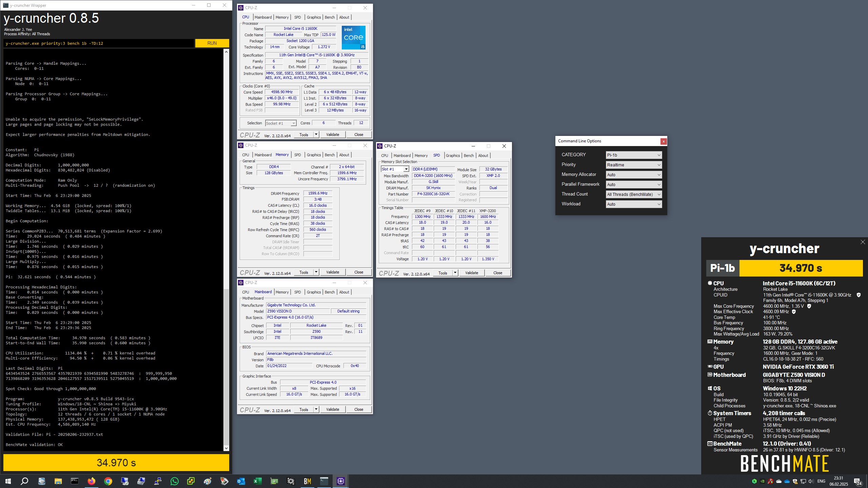
Task: Click the ENG language indicator
Action: [x=821, y=481]
